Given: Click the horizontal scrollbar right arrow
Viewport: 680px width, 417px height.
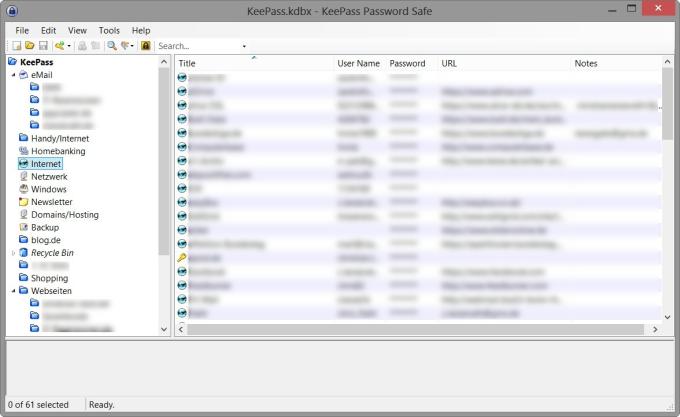Looking at the screenshot, I should tap(655, 329).
